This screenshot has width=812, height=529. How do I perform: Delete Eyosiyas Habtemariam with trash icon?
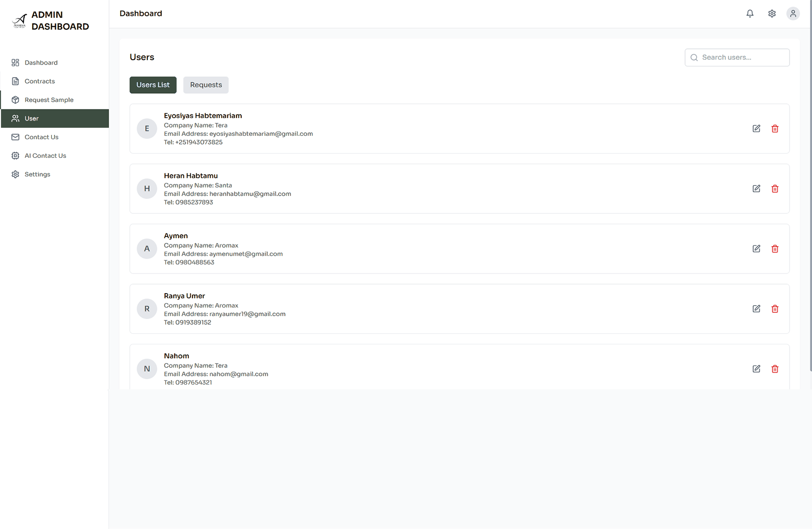(775, 129)
